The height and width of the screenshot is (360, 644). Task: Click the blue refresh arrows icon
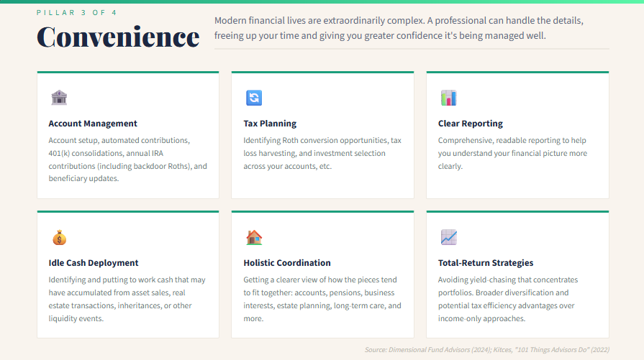point(254,98)
